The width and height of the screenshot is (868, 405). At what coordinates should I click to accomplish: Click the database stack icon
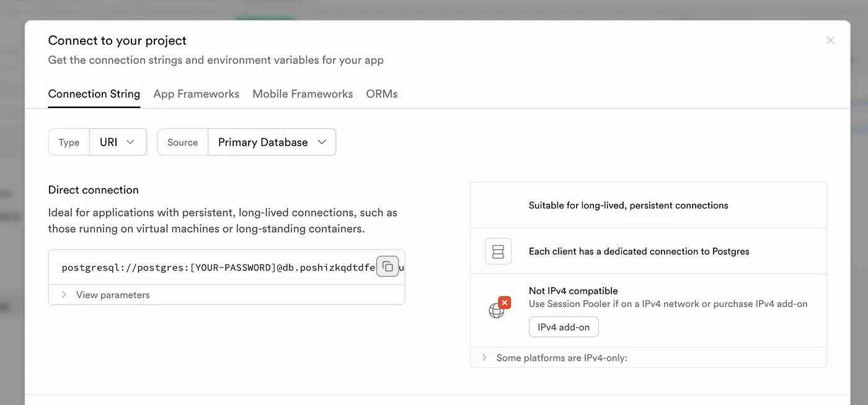498,251
